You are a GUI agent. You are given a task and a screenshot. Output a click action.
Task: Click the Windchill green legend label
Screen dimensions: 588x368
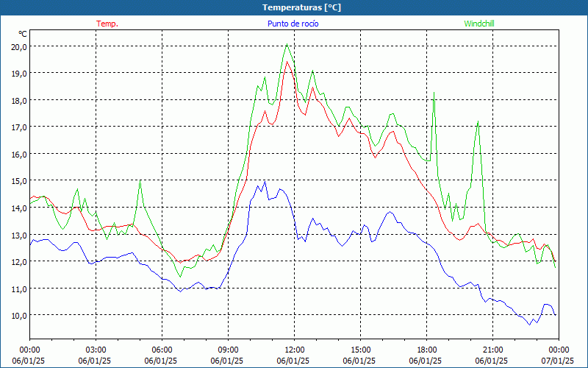coord(479,24)
